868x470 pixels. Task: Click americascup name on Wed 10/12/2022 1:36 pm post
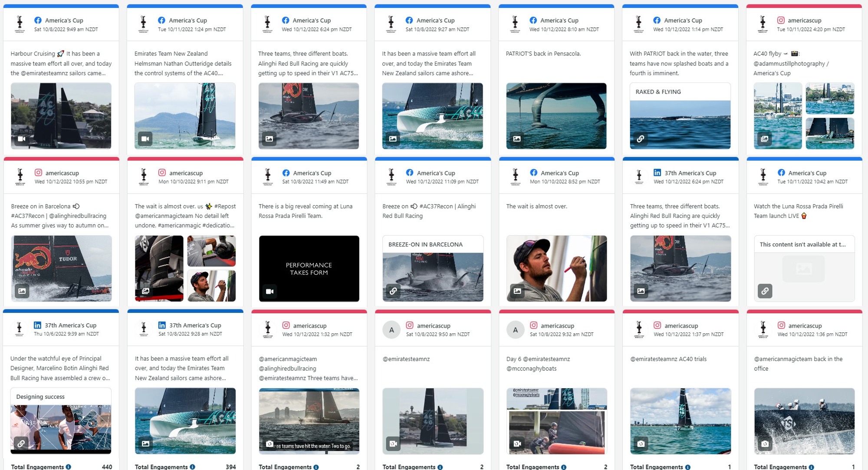coord(805,325)
